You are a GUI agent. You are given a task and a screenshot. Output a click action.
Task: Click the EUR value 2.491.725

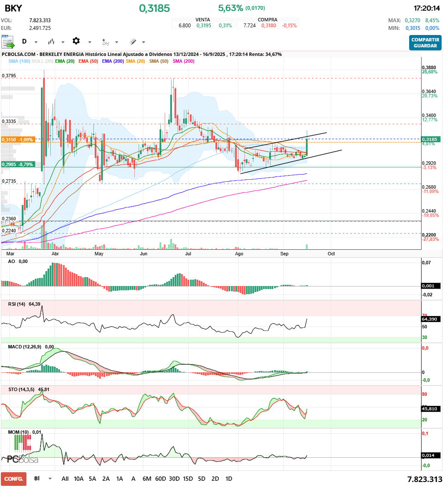(x=40, y=28)
